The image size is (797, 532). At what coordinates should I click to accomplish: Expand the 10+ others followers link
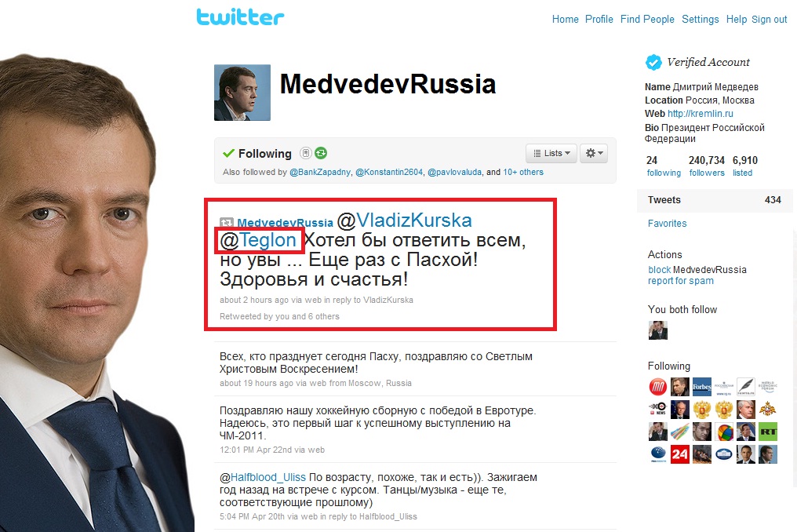523,172
